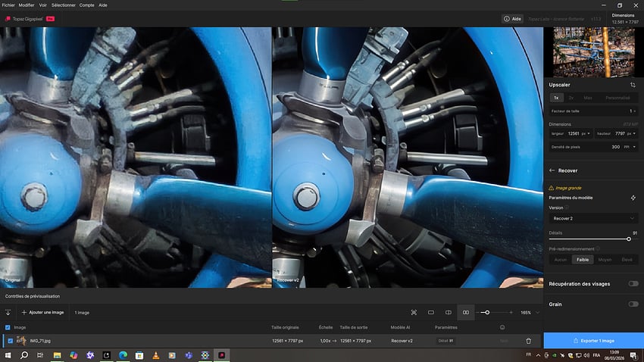Turn on the Grain toggle
Screen dimensions: 644x362
(x=633, y=304)
